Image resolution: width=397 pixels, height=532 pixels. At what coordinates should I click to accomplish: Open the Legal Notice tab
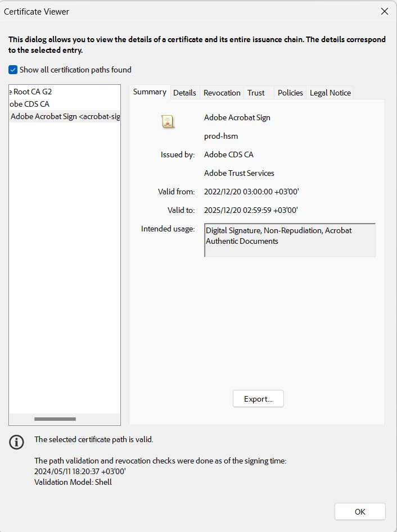click(330, 93)
